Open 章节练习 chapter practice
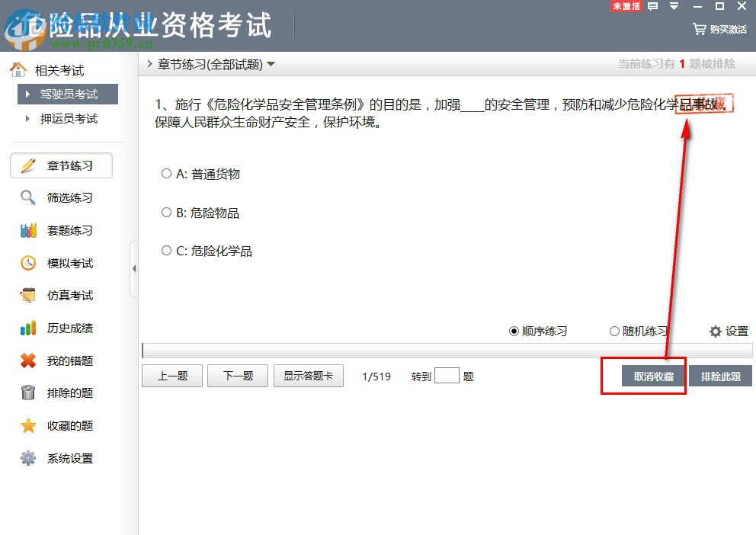This screenshot has width=756, height=535. coord(63,165)
